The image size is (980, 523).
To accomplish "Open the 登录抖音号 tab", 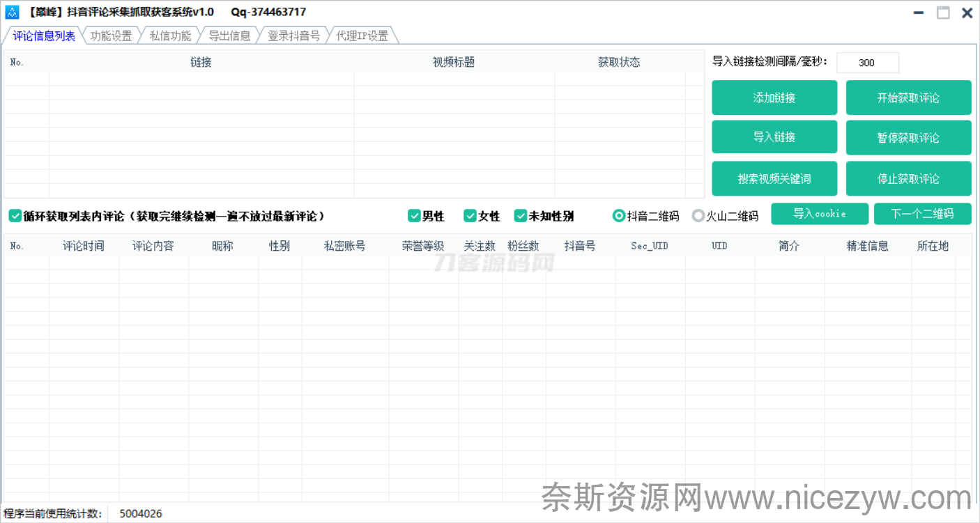I will pyautogui.click(x=293, y=36).
